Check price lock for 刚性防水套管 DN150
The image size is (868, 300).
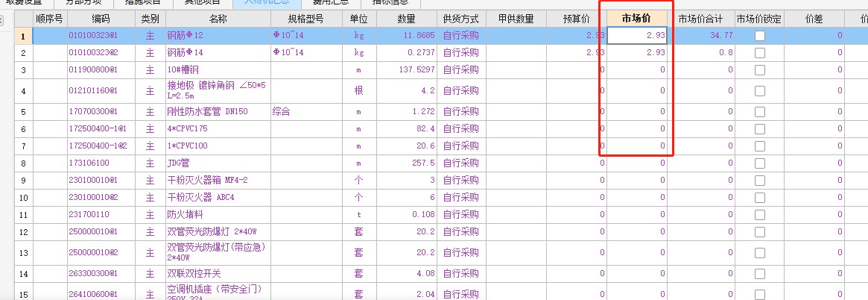[759, 112]
